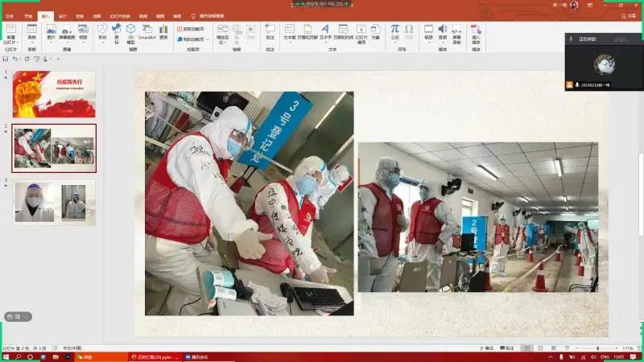Expand the 新建幻灯片 dropdown
Viewport: 644px width, 362px height.
[x=10, y=41]
